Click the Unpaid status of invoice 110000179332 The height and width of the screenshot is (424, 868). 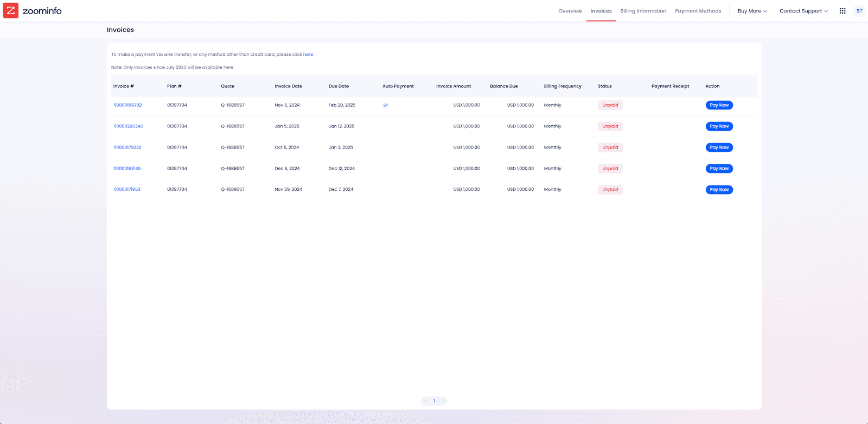tap(610, 147)
